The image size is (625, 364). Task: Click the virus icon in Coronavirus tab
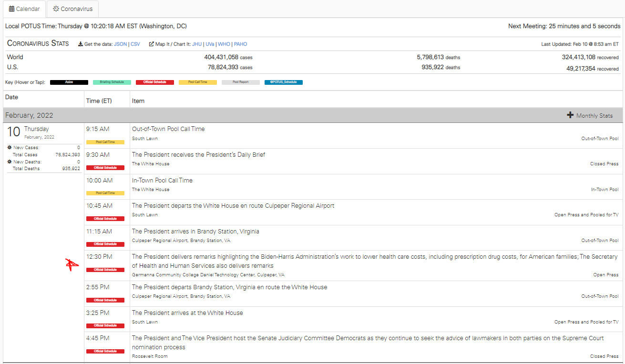56,9
